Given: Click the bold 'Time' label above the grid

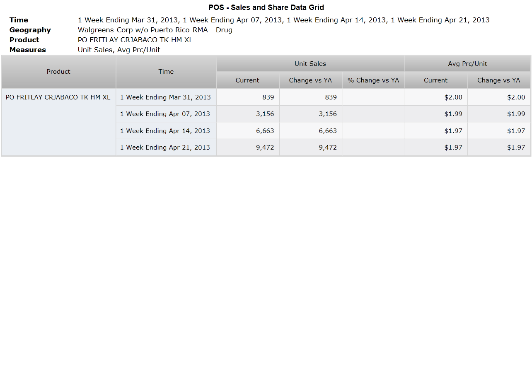Looking at the screenshot, I should point(19,20).
